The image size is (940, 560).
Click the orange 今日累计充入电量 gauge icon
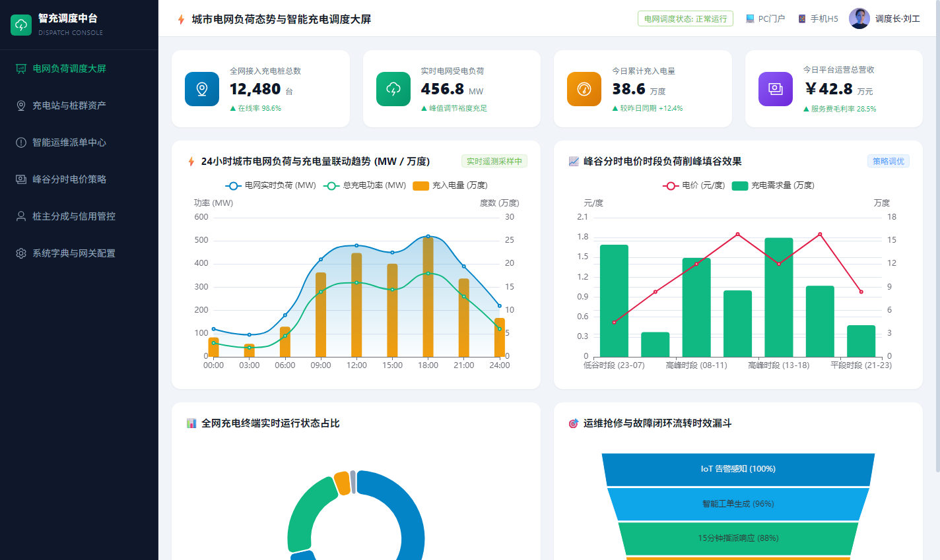[584, 89]
